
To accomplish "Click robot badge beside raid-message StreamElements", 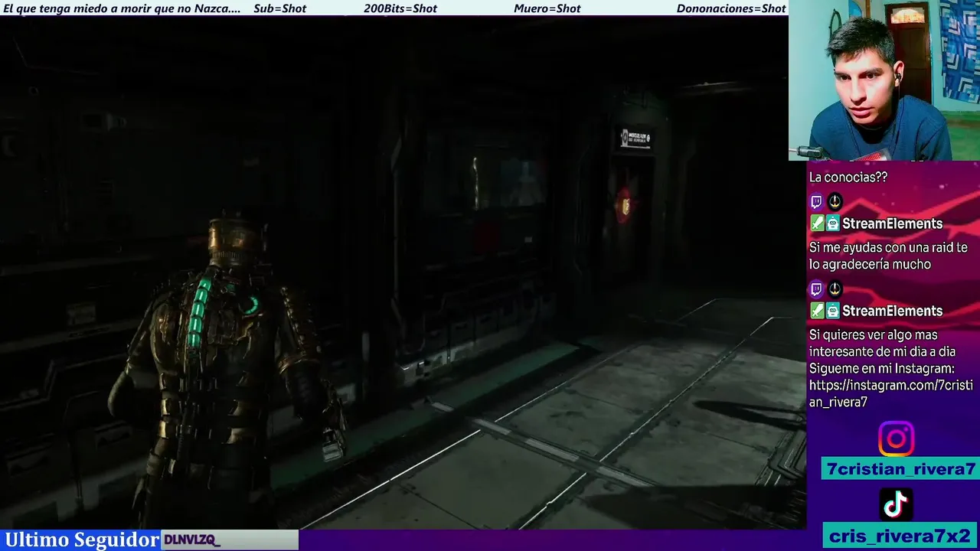I will click(832, 223).
